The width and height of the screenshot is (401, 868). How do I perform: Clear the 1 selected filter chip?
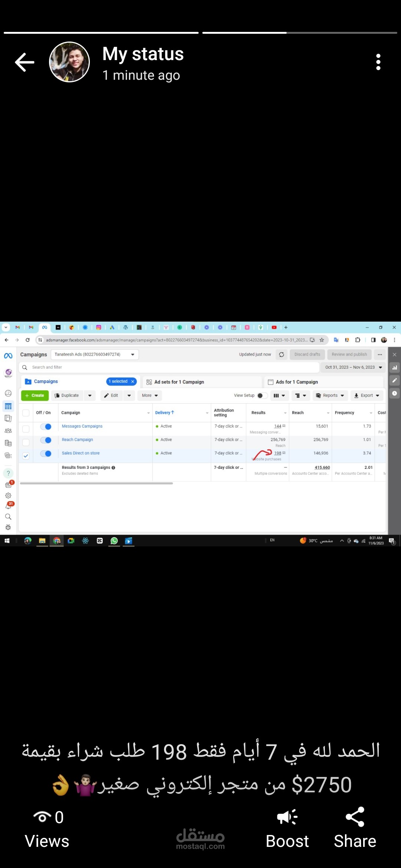pyautogui.click(x=133, y=381)
